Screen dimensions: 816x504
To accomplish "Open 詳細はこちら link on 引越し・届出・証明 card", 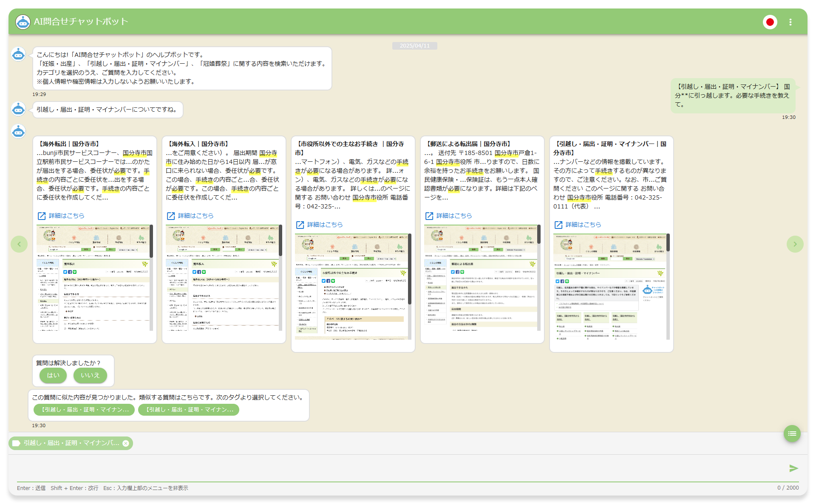I will (583, 225).
